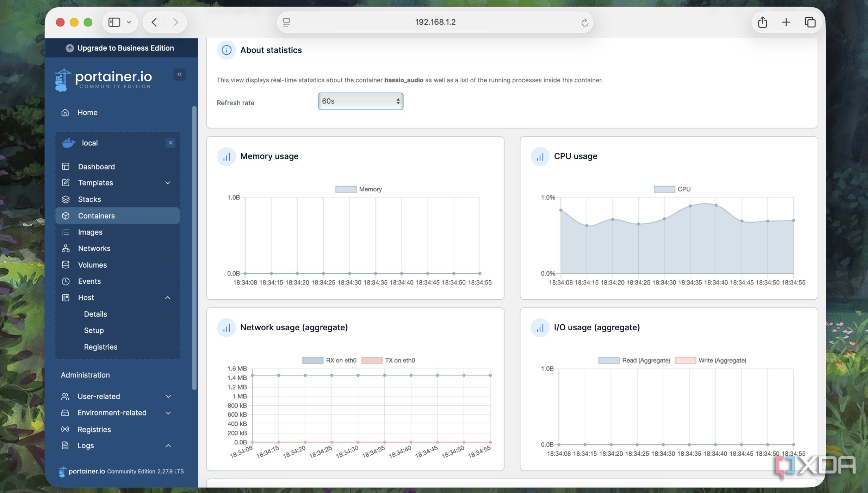This screenshot has width=868, height=493.
Task: Go back in Safari
Action: click(154, 22)
